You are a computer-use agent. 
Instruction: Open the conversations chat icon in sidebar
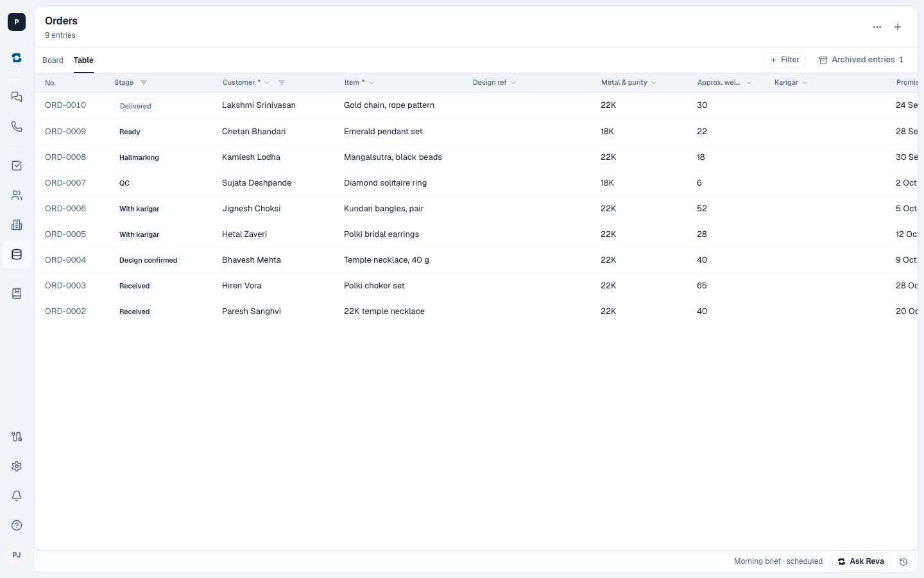pyautogui.click(x=17, y=97)
